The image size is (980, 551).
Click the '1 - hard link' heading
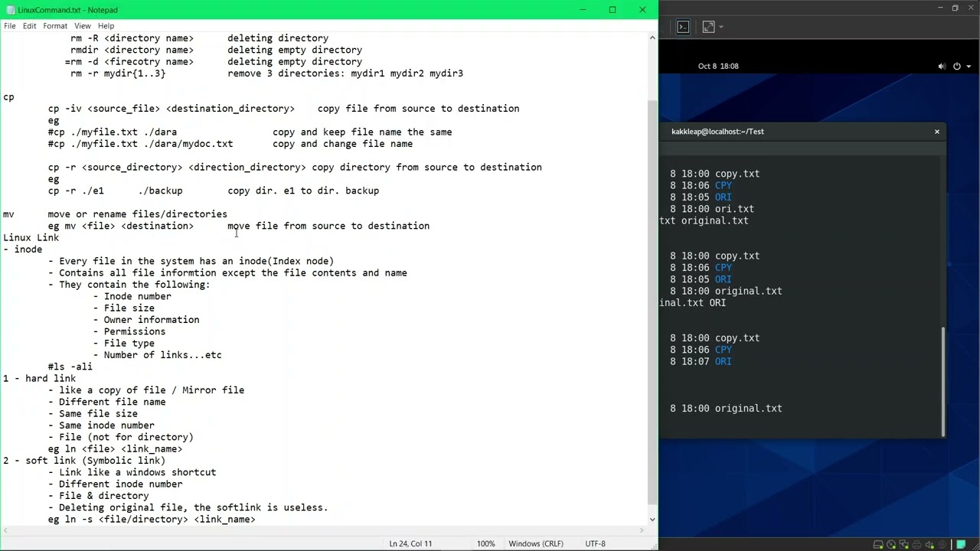click(x=39, y=379)
